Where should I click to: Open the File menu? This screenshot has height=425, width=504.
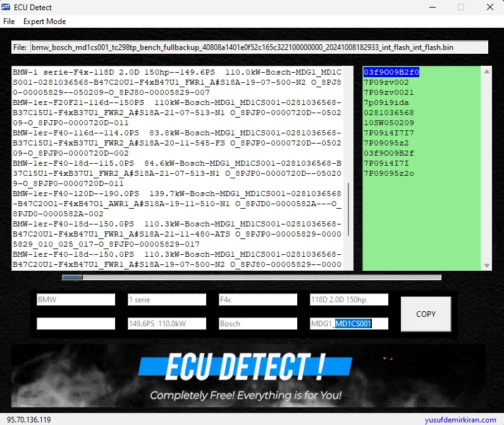tap(9, 22)
